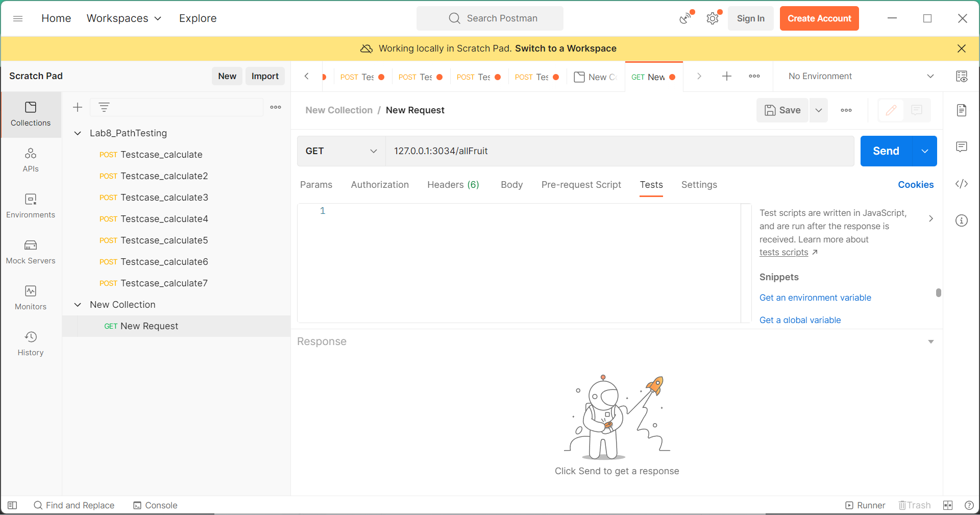Image resolution: width=980 pixels, height=515 pixels.
Task: Open the History sidebar panel
Action: (31, 344)
